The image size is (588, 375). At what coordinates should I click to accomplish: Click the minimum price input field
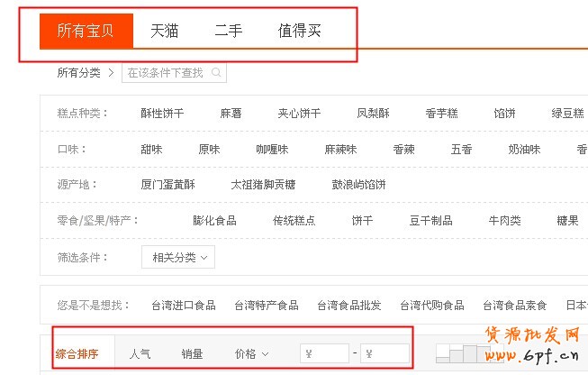click(326, 353)
